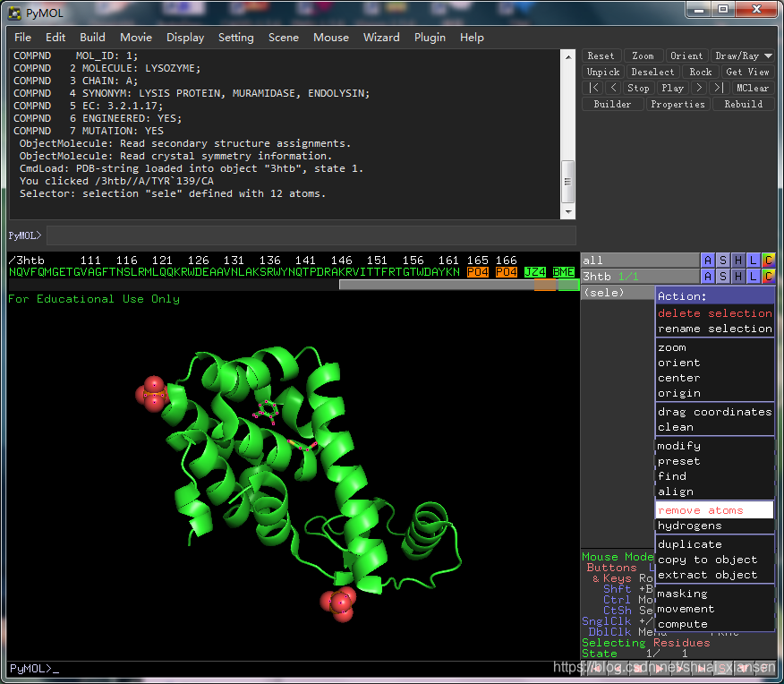Click the Orient button in control panel
The width and height of the screenshot is (784, 684).
pyautogui.click(x=686, y=56)
